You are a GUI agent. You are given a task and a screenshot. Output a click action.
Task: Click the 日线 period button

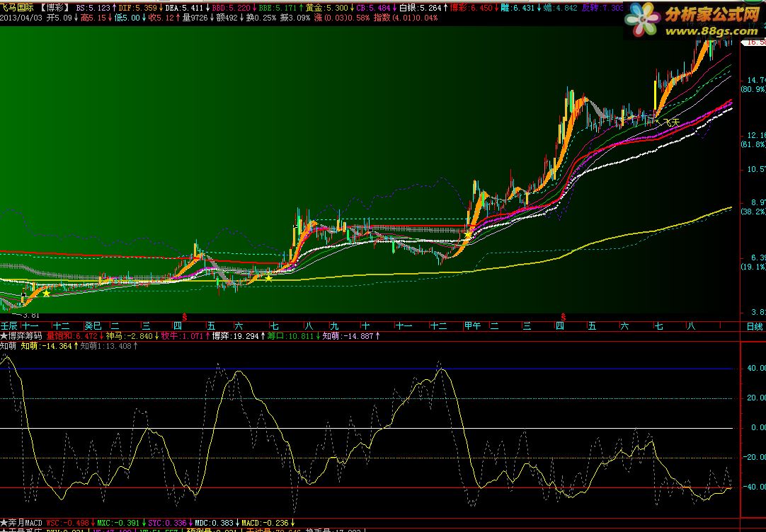pos(754,326)
